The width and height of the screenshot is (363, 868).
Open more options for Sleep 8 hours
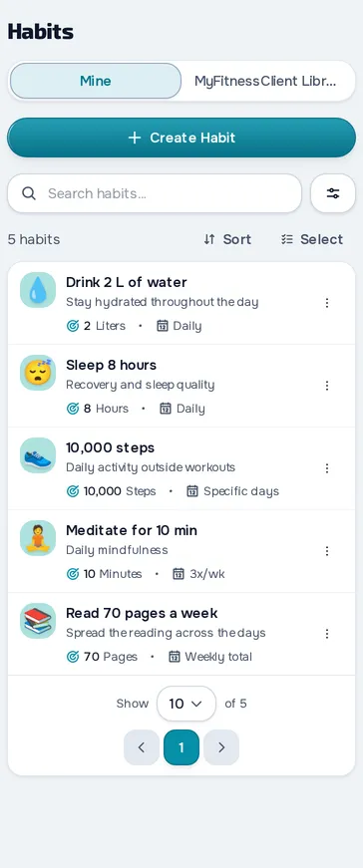pyautogui.click(x=327, y=386)
